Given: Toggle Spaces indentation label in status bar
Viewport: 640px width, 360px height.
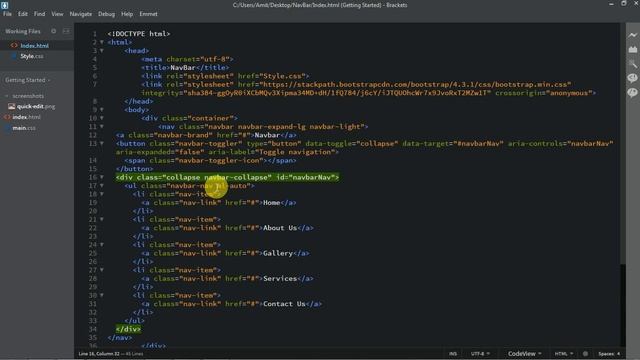Looking at the screenshot, I should [x=606, y=354].
